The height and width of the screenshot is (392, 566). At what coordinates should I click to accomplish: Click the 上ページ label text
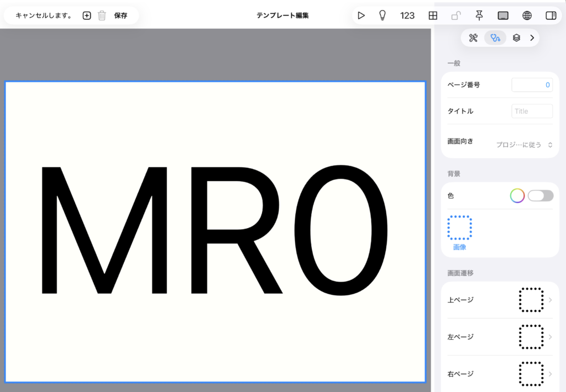coord(460,300)
